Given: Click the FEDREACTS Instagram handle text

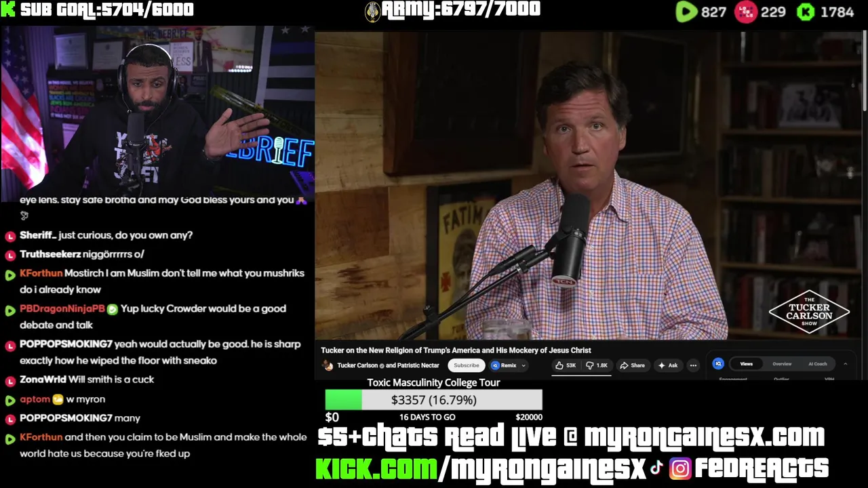Looking at the screenshot, I should click(x=762, y=468).
